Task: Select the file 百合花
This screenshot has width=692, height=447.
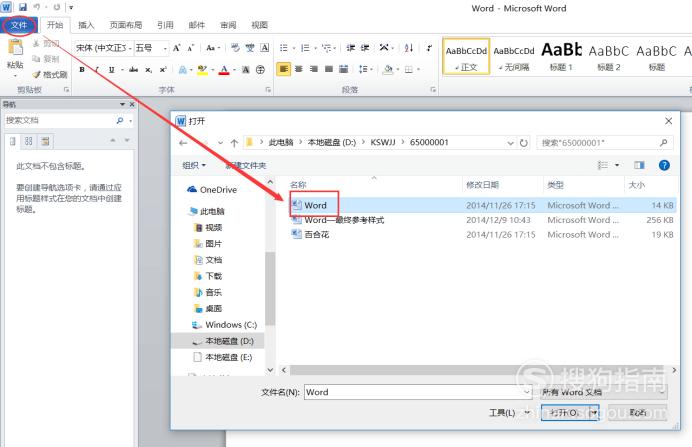Action: [310, 234]
